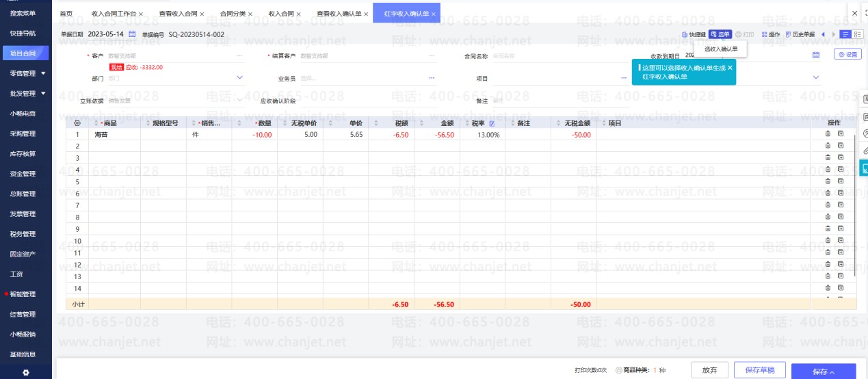Click the 保存草稿 button

(x=759, y=370)
